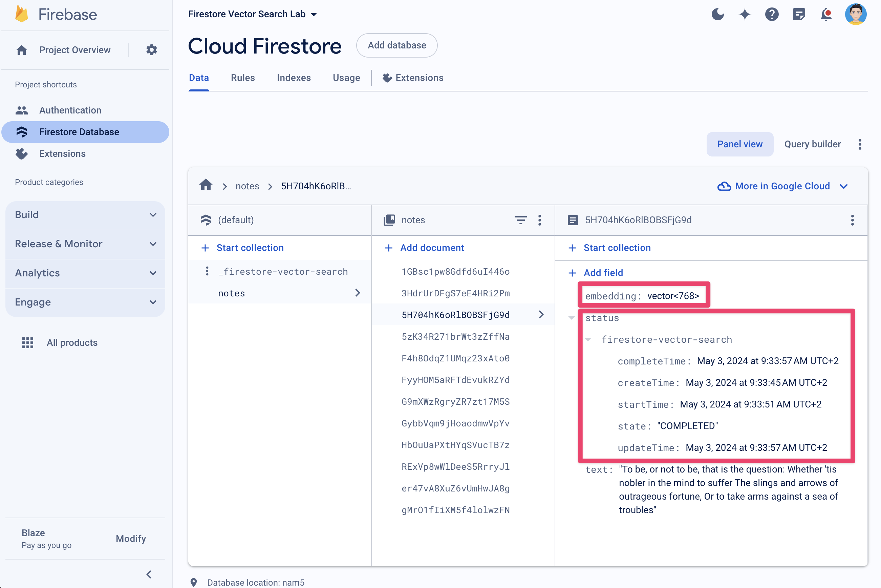The width and height of the screenshot is (881, 588).
Task: Click the project dropdown arrow for Firestore Vector Search Lab
Action: [x=316, y=15]
